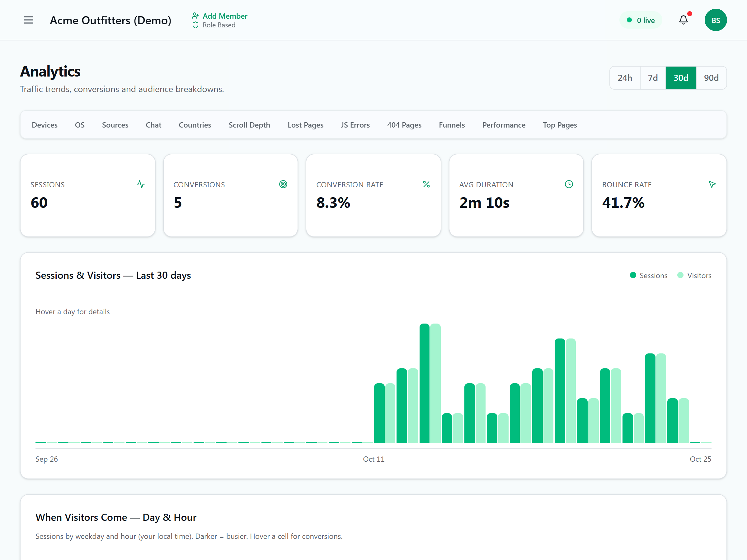The image size is (747, 560).
Task: View the JS Errors tab
Action: [x=355, y=125]
